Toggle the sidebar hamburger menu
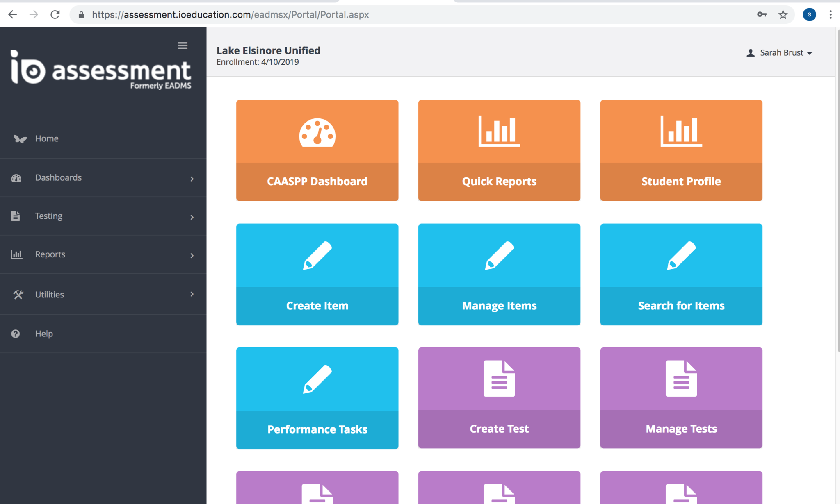840x504 pixels. [x=183, y=45]
